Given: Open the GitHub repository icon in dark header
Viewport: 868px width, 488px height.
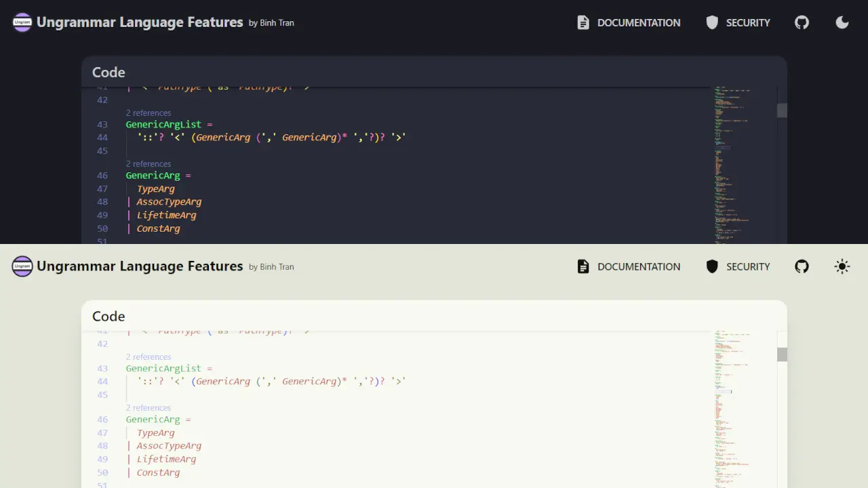Looking at the screenshot, I should click(x=802, y=22).
